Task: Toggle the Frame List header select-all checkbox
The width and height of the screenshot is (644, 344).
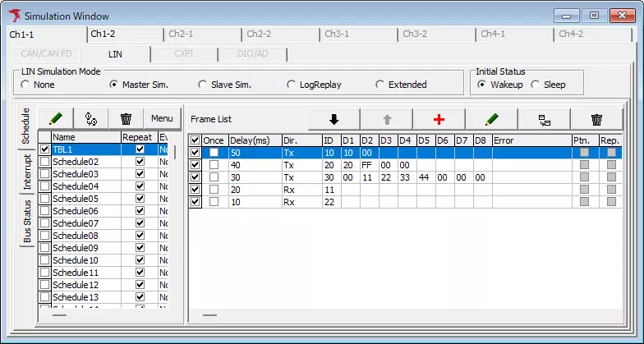Action: (x=195, y=140)
